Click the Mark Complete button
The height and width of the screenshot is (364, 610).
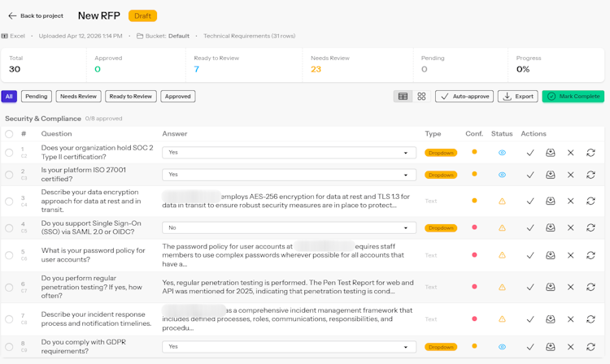tap(573, 97)
